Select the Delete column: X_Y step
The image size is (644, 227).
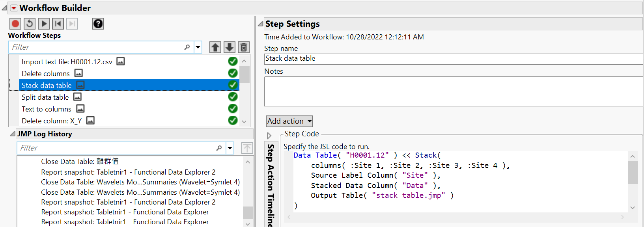pos(52,121)
